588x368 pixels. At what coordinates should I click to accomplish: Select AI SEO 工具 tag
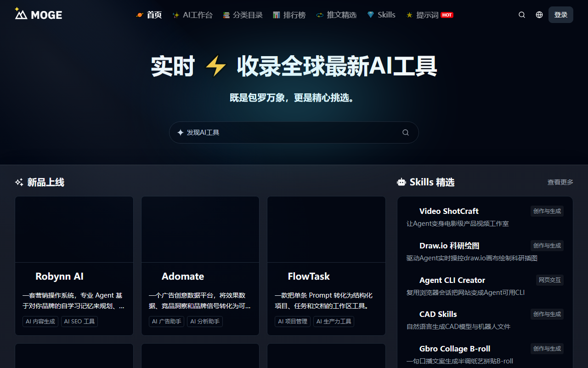79,322
